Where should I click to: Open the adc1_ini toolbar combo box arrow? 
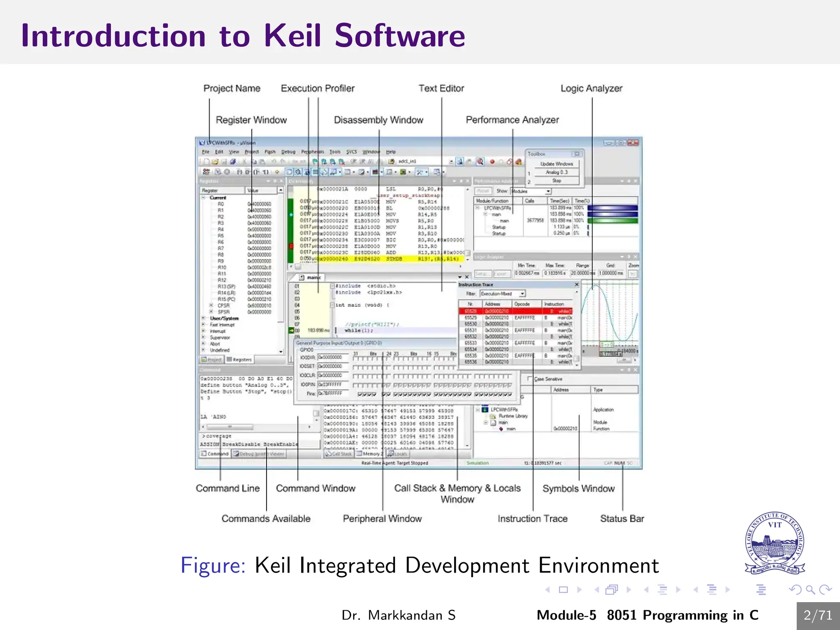pyautogui.click(x=452, y=162)
